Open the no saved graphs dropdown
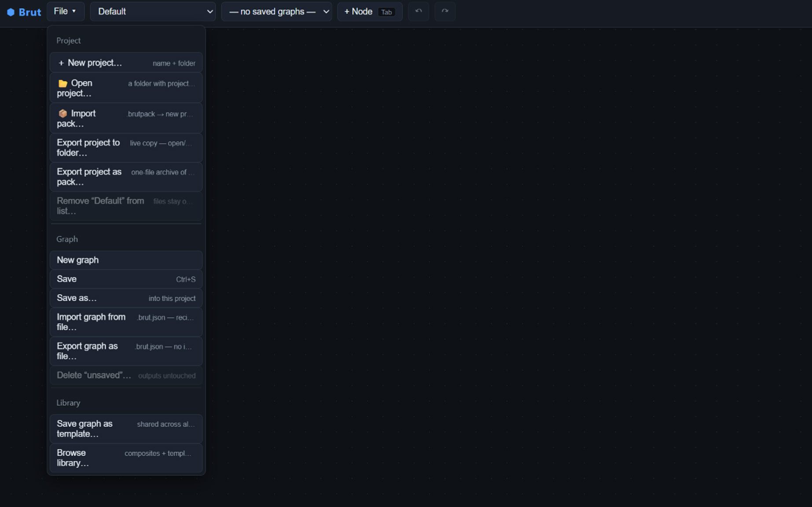This screenshot has height=507, width=812. [276, 11]
